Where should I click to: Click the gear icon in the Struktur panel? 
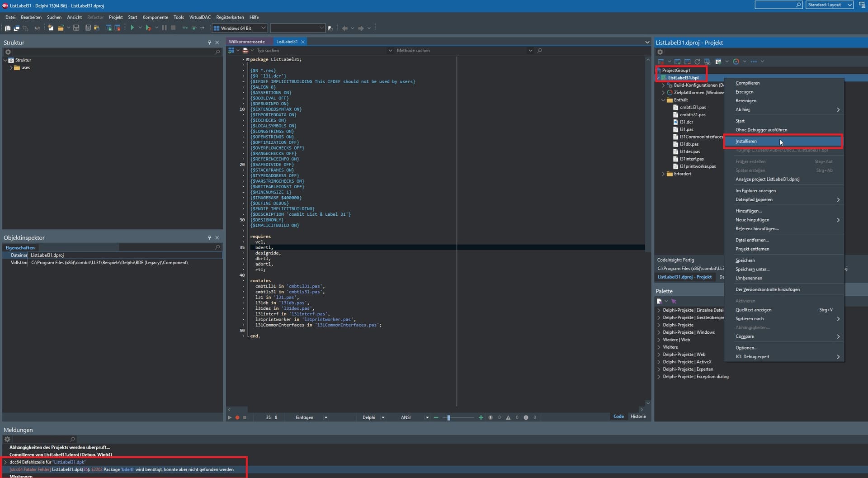(x=8, y=52)
